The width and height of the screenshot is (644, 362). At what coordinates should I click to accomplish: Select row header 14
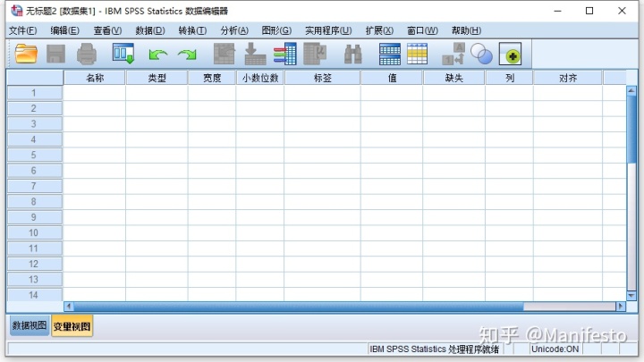pos(35,295)
